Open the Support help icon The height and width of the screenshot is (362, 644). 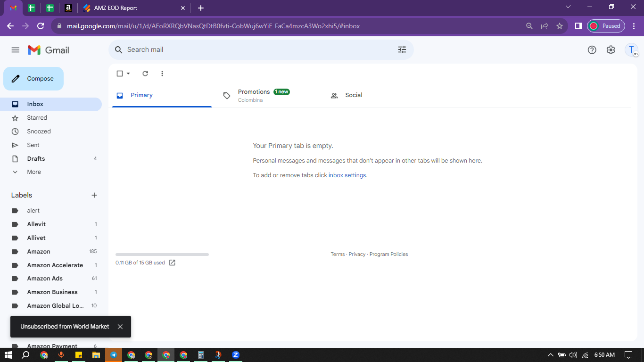coord(592,50)
